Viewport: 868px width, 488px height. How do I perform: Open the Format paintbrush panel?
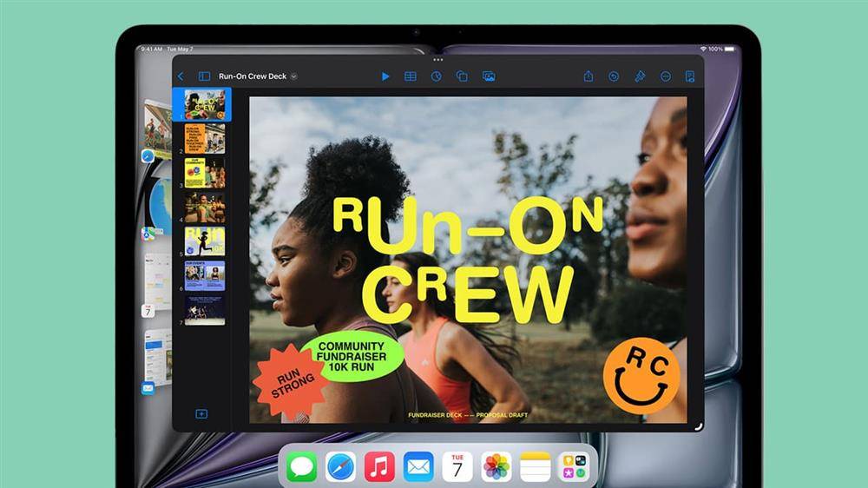tap(640, 76)
